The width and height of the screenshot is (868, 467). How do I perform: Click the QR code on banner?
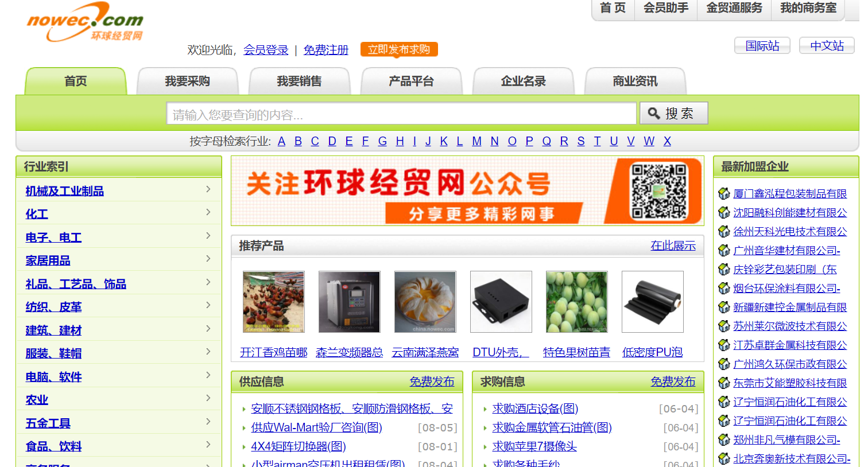[x=658, y=192]
